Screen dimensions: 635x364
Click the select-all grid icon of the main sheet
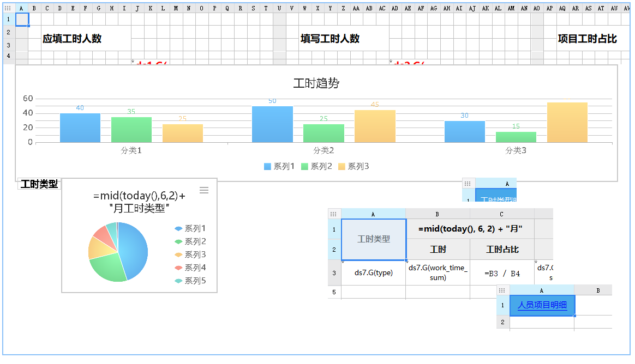(x=8, y=8)
